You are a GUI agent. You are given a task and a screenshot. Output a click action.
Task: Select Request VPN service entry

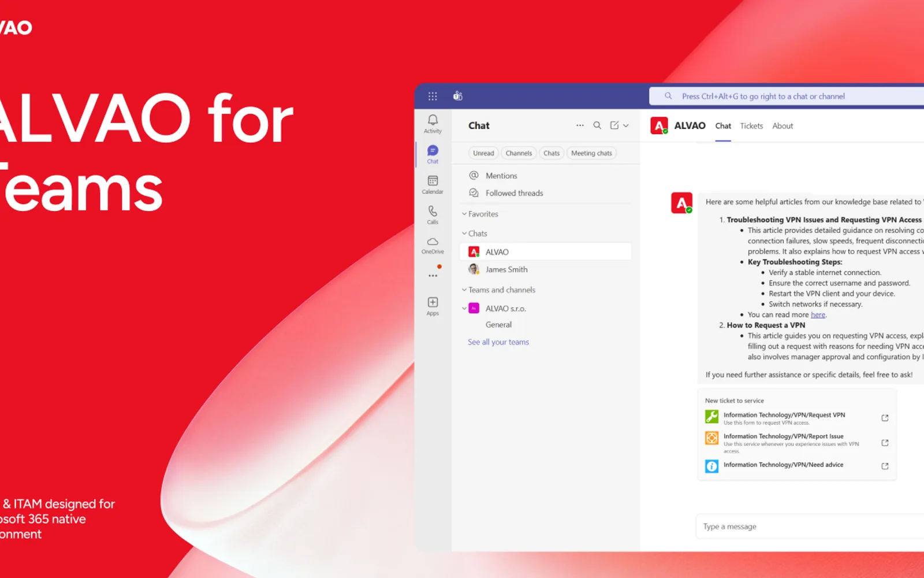tap(797, 418)
